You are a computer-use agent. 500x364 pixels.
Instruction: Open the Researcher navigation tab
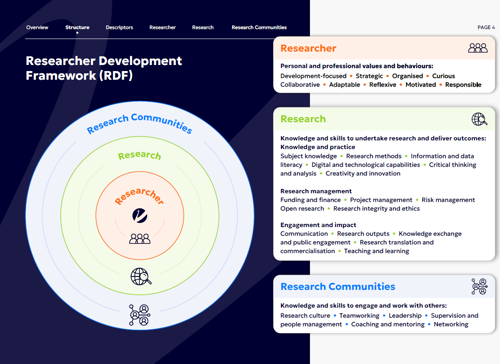(162, 27)
